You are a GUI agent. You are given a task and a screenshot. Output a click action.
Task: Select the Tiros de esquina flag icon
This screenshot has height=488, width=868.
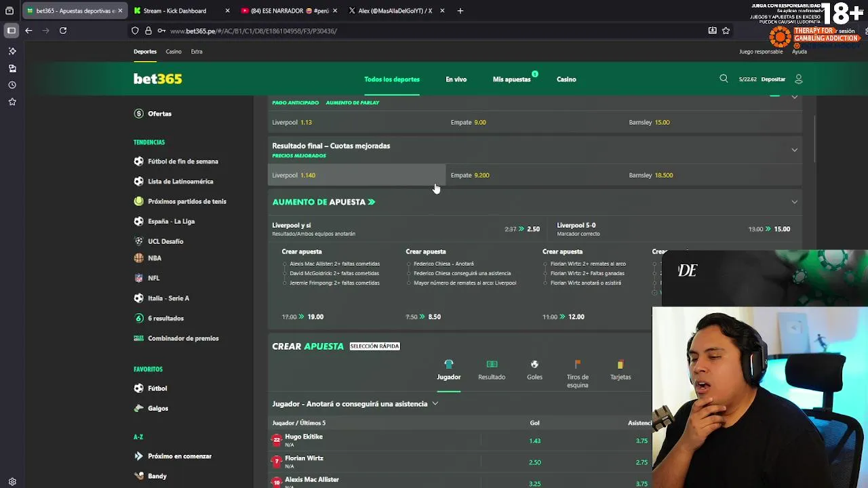[578, 365]
